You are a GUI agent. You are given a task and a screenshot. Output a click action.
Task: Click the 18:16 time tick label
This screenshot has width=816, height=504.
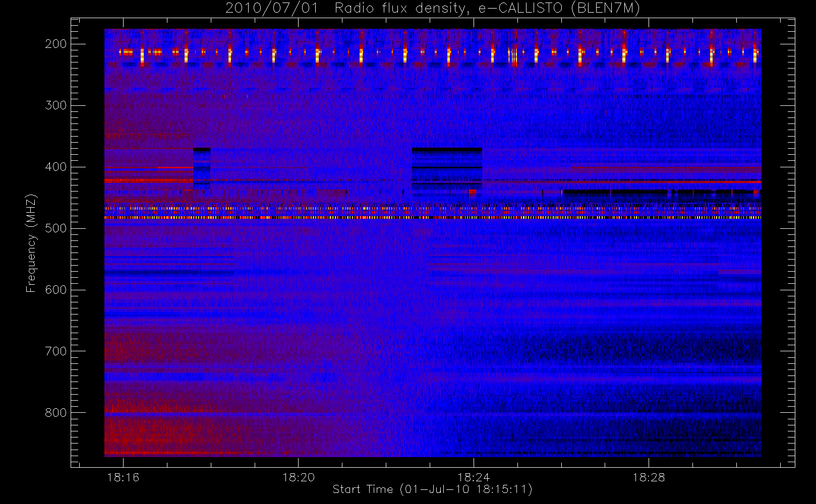coord(123,477)
